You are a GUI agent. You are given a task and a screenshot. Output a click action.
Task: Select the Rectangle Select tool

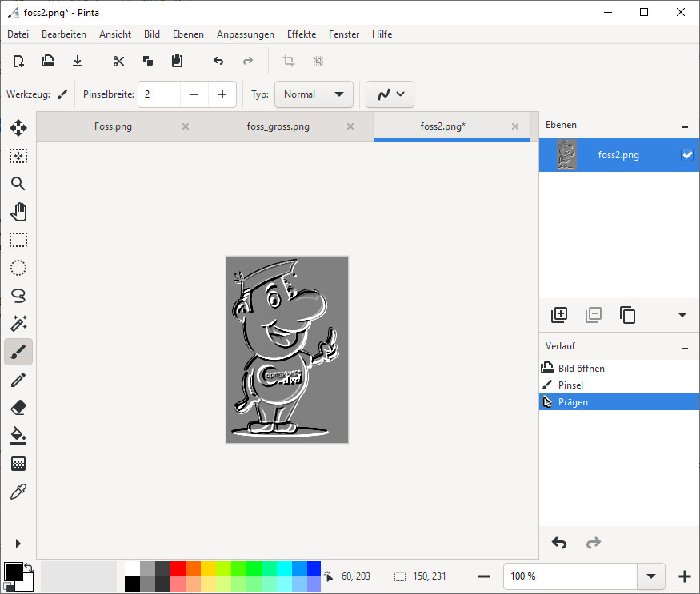point(18,240)
